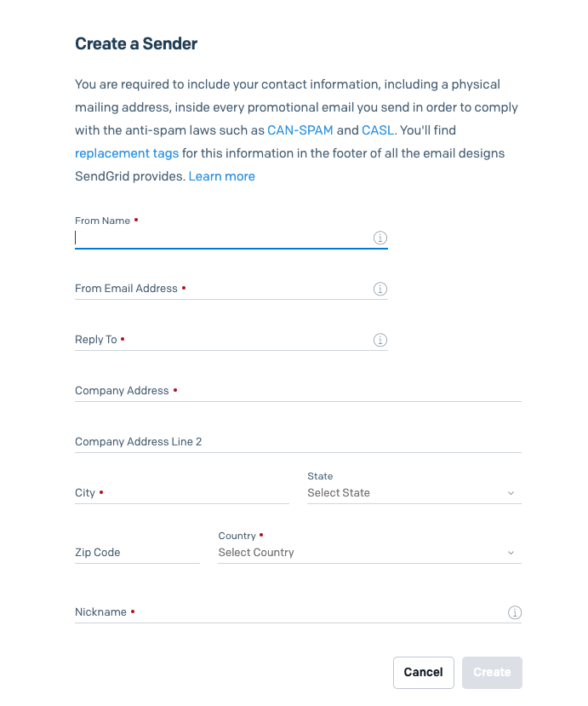Click the From Name info icon
This screenshot has height=706, width=588.
pos(380,238)
